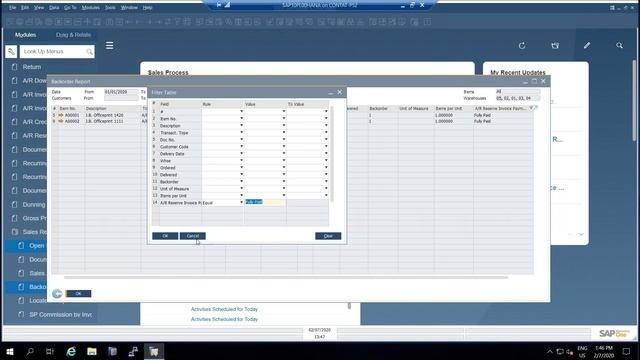Viewport: 640px width, 360px height.
Task: Switch to the Modules tab
Action: tap(25, 35)
